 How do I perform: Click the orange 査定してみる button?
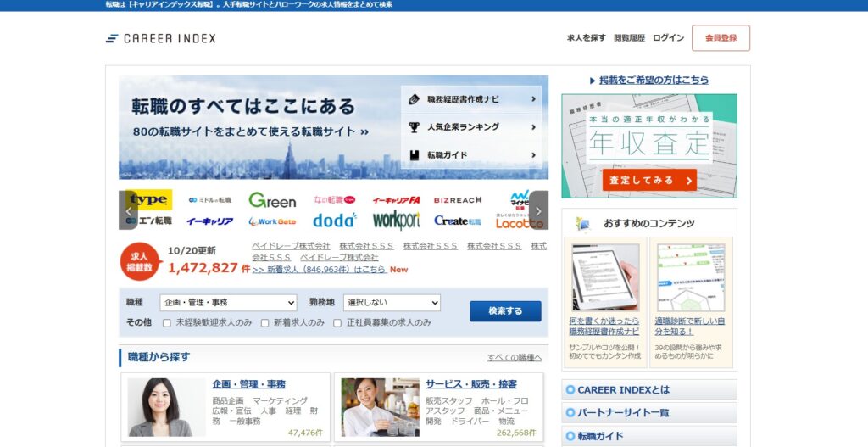[649, 180]
